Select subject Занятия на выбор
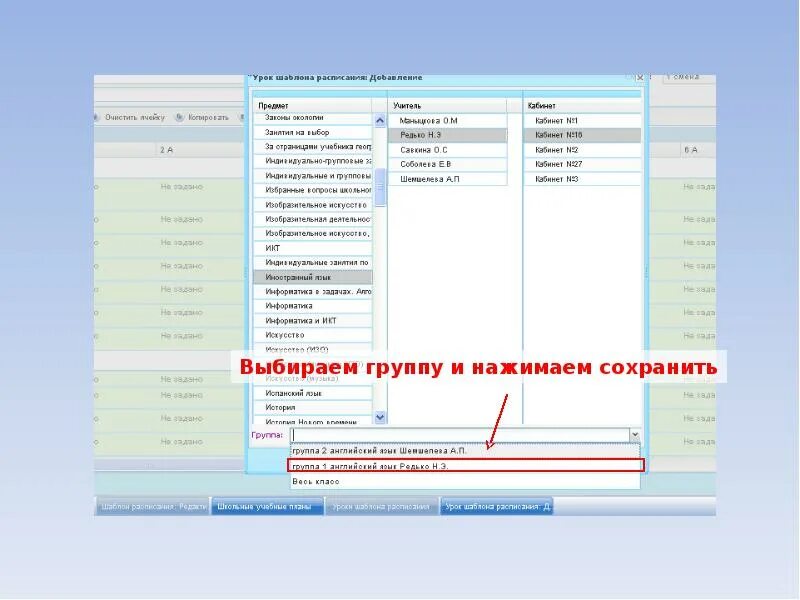 (313, 133)
